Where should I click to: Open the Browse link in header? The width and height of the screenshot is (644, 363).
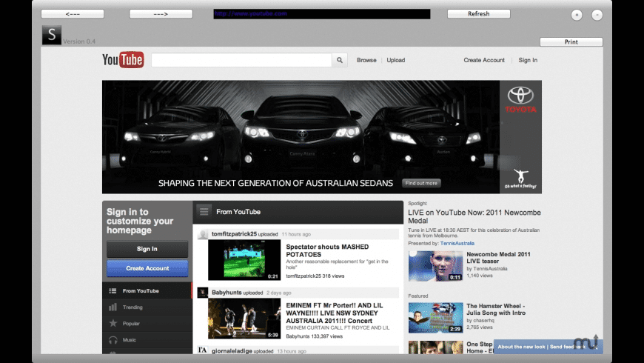tap(366, 60)
